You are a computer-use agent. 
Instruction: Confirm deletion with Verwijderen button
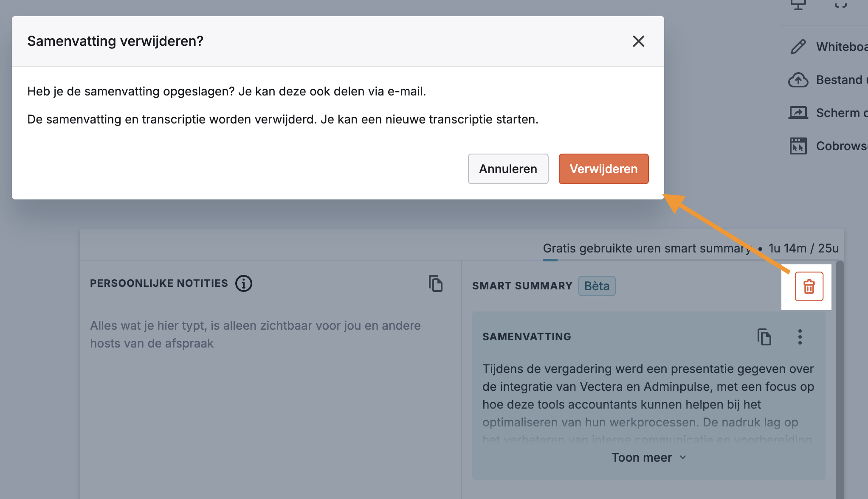pyautogui.click(x=603, y=169)
